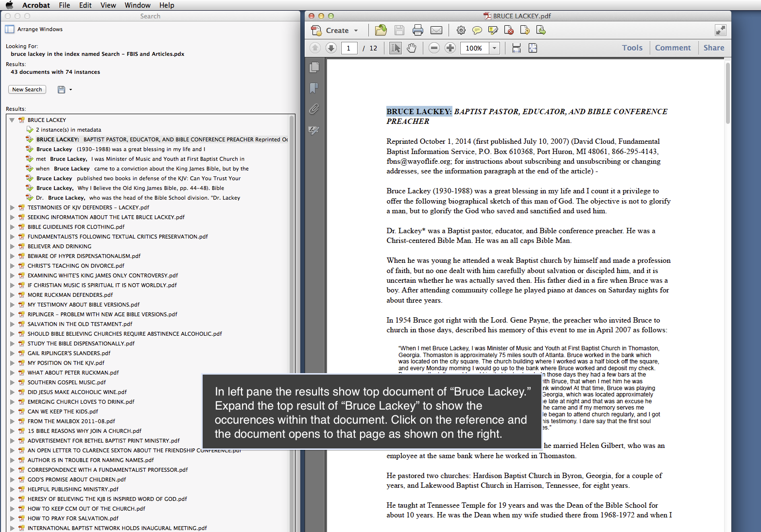Image resolution: width=761 pixels, height=532 pixels.
Task: Click the Save floppy disk icon in toolbar
Action: 399,30
